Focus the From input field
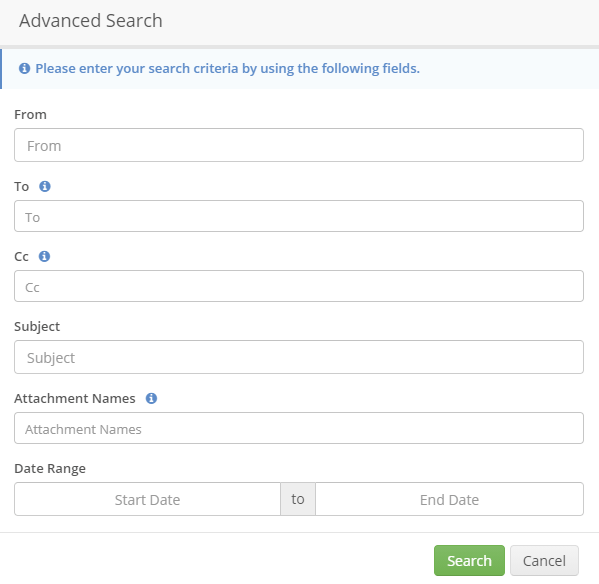 click(299, 145)
